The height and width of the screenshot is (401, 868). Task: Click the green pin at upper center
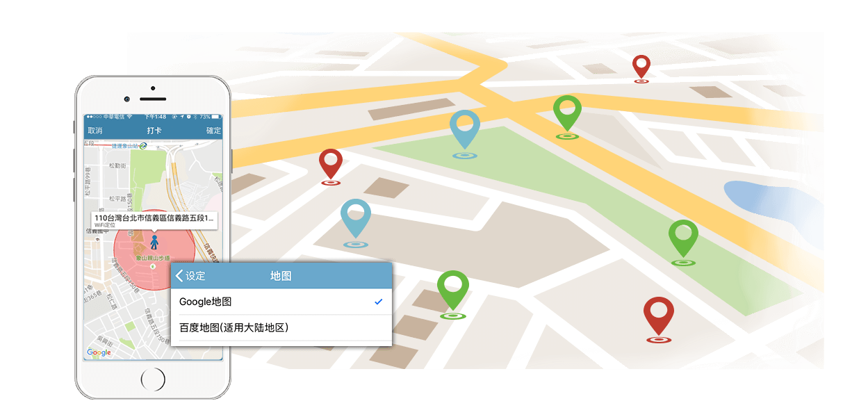(567, 115)
